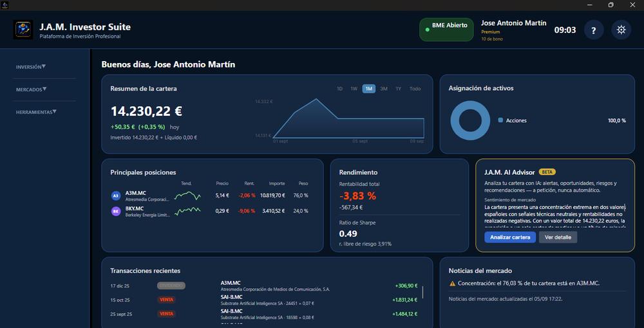Click the -3,83 % total return value
The width and height of the screenshot is (644, 328).
[357, 196]
